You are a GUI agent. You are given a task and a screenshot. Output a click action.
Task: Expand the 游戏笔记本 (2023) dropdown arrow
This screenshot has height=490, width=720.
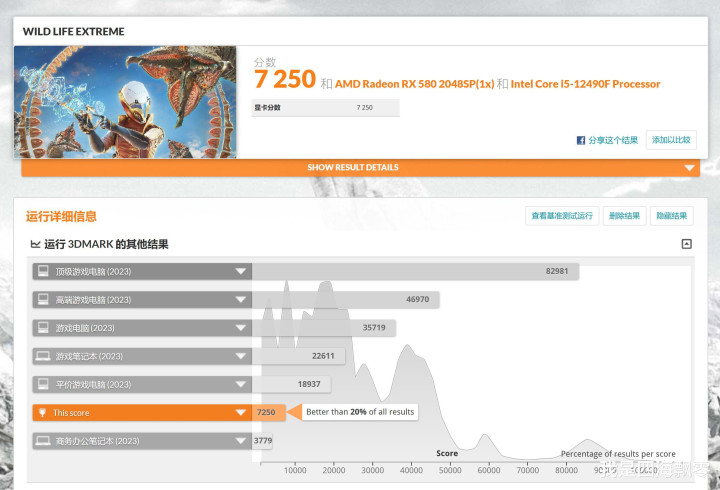[x=241, y=356]
